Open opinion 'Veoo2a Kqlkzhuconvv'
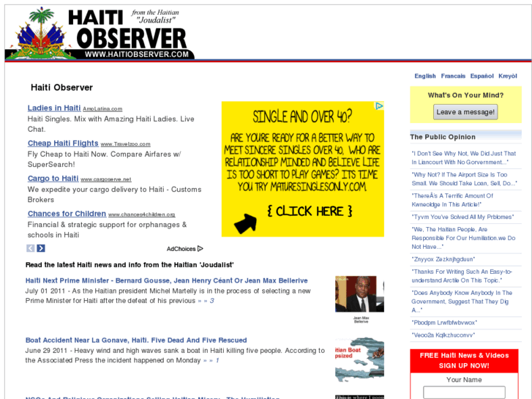Image resolution: width=532 pixels, height=399 pixels. (443, 335)
